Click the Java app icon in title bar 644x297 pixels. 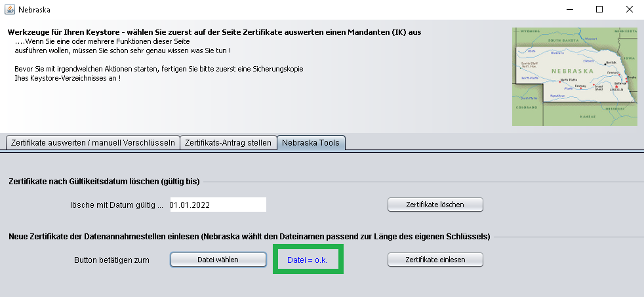(9, 9)
